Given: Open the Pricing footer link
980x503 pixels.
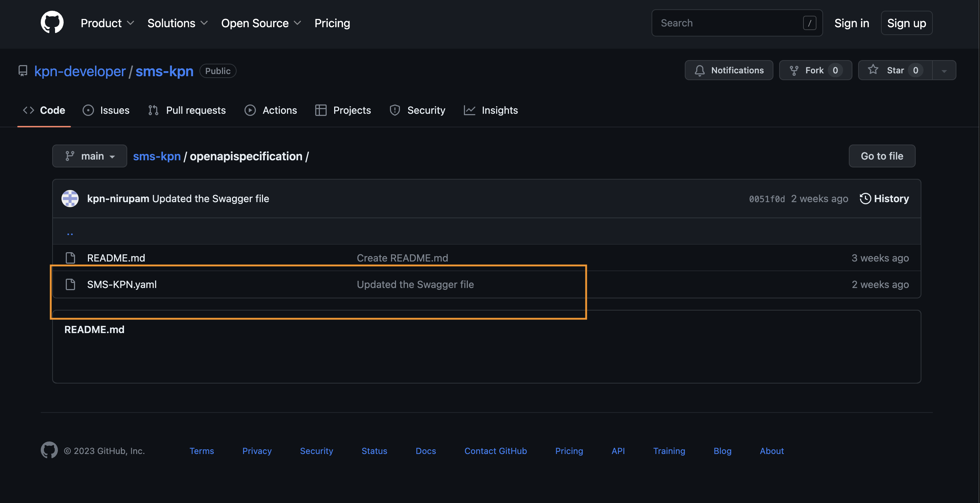Looking at the screenshot, I should point(569,451).
